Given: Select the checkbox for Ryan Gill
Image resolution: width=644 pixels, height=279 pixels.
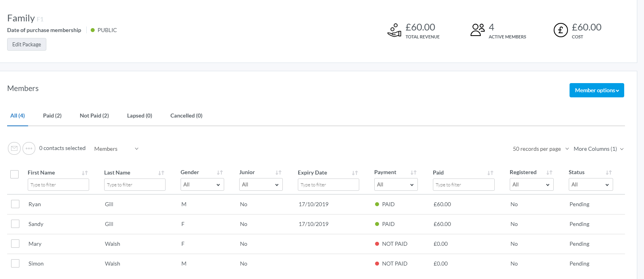Looking at the screenshot, I should pos(15,204).
